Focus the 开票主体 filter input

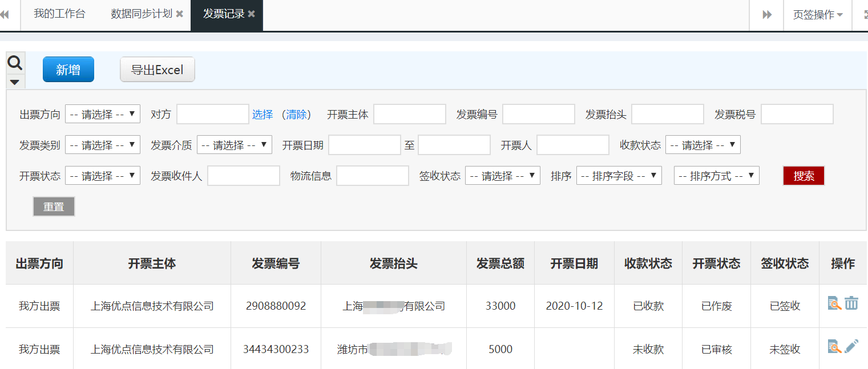(410, 114)
